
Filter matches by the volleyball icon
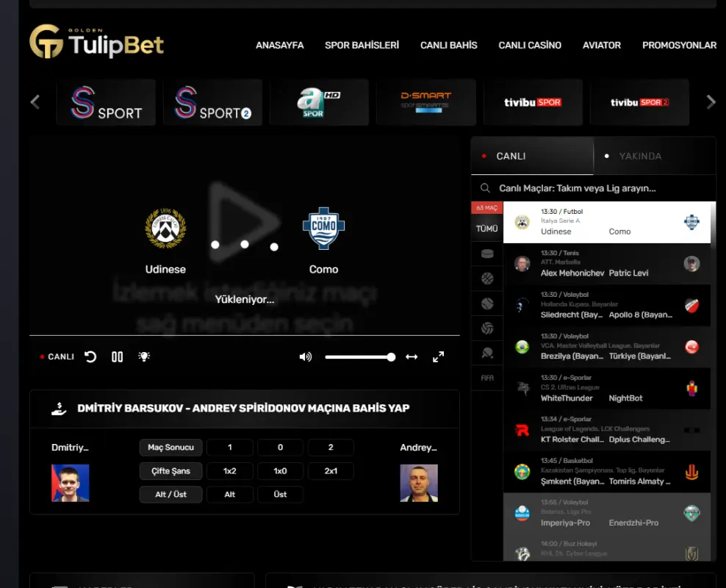[487, 328]
